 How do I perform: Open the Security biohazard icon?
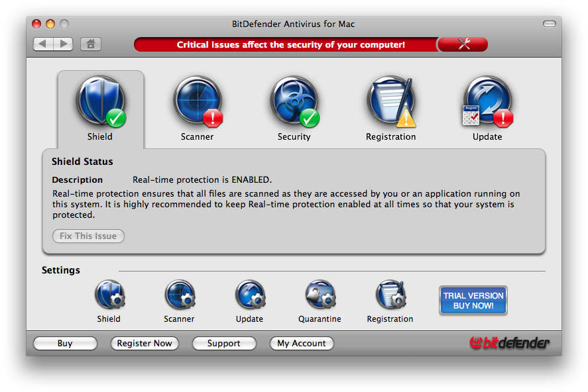pos(294,101)
